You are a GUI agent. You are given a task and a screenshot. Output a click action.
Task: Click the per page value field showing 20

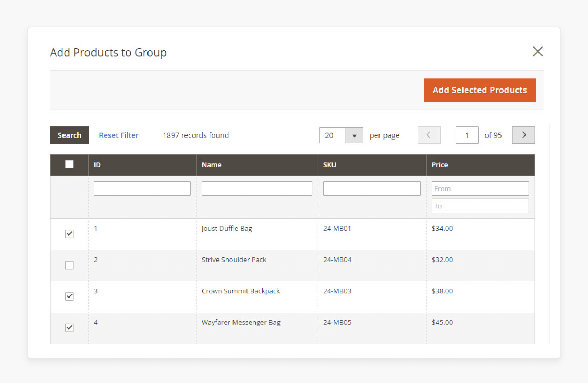pos(332,135)
